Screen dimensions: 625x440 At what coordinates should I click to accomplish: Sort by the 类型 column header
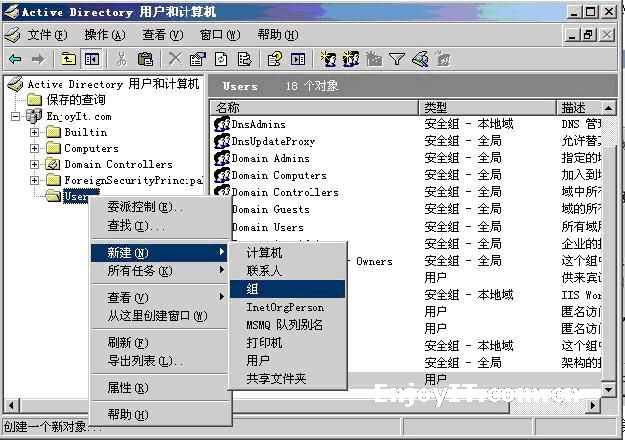tap(487, 108)
